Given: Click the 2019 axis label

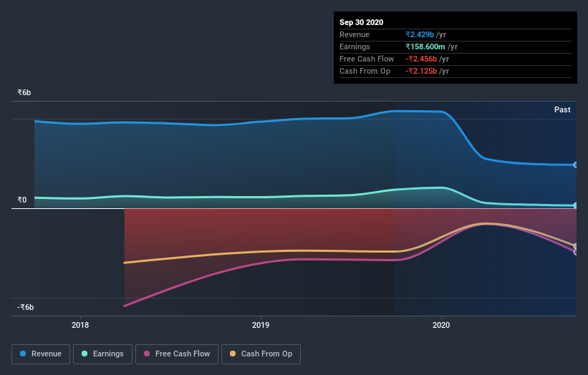Looking at the screenshot, I should (261, 325).
